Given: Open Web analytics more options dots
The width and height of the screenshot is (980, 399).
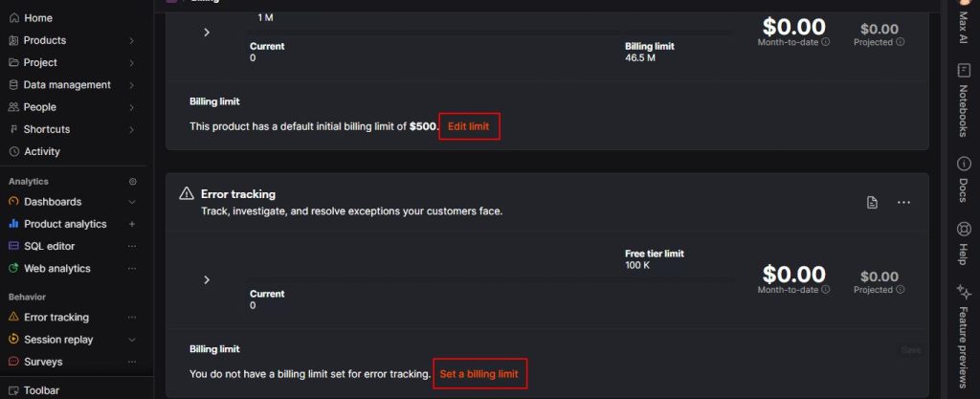Looking at the screenshot, I should click(132, 269).
